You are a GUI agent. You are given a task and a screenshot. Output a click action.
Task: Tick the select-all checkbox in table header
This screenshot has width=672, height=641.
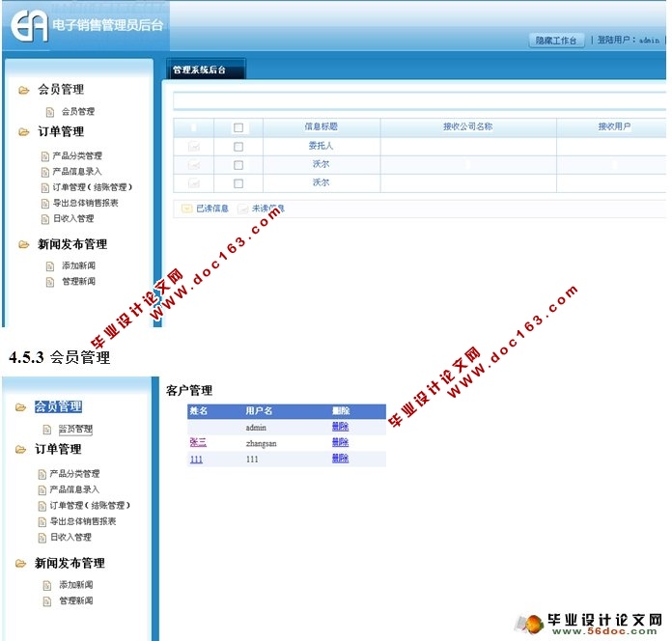pos(238,127)
